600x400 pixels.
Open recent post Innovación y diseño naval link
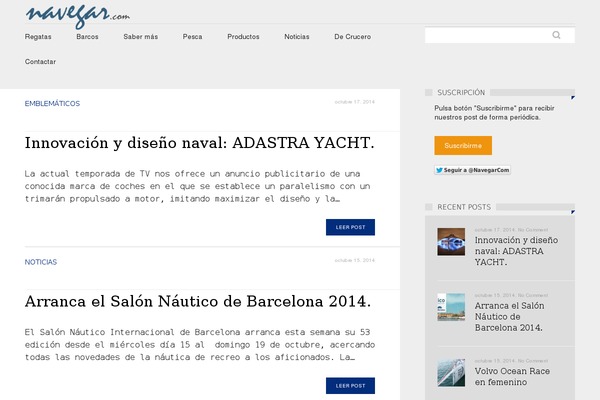(x=516, y=251)
